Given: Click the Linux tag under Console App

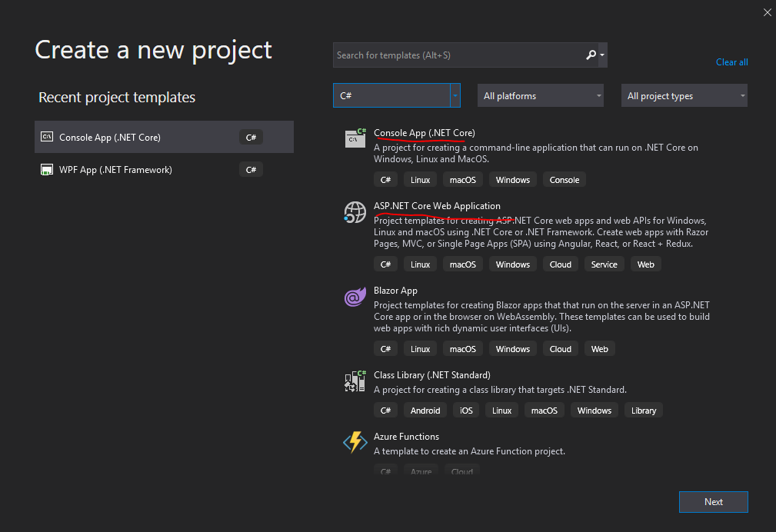Looking at the screenshot, I should click(x=420, y=180).
